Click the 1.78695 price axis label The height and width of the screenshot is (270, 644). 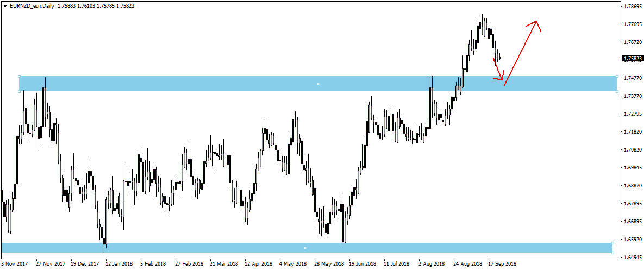[633, 7]
